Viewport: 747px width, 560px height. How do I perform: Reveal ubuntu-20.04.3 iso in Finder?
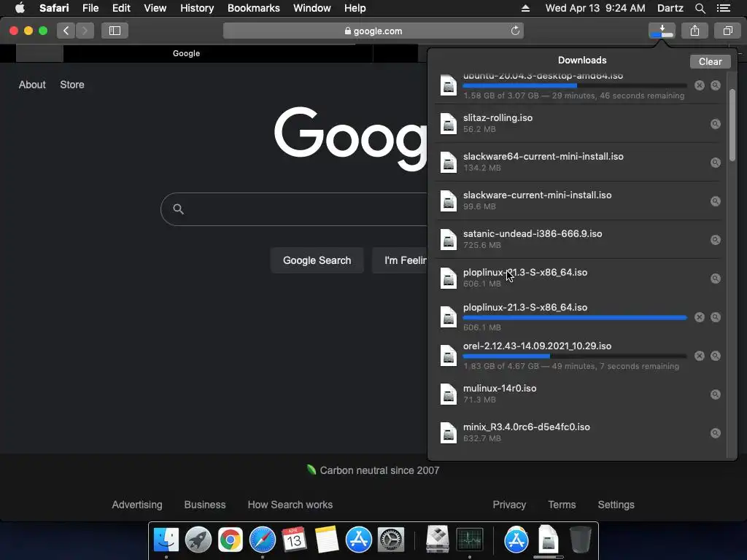pyautogui.click(x=716, y=85)
